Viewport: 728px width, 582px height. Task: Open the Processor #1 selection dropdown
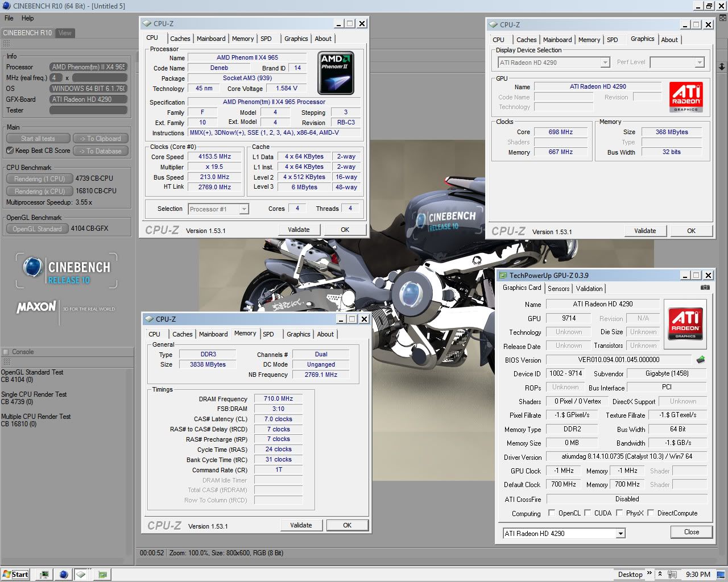[x=243, y=209]
